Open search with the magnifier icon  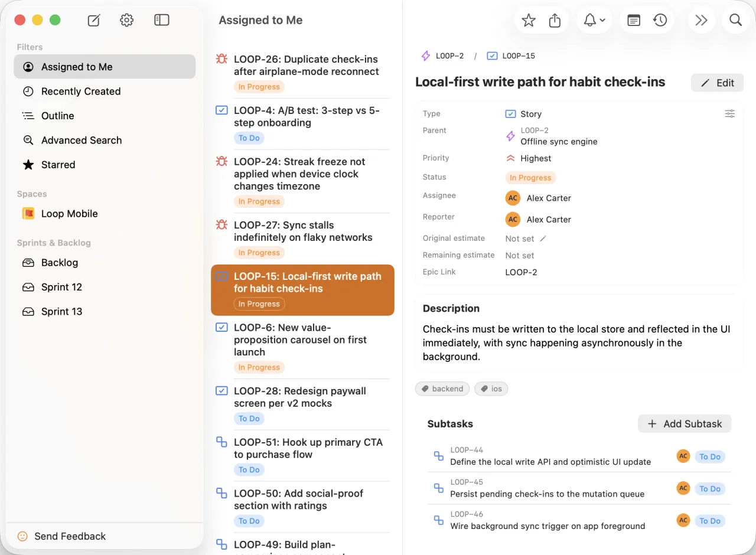[735, 21]
